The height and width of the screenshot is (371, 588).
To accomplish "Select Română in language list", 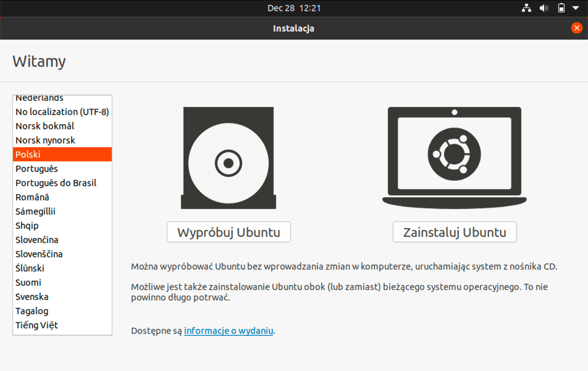I will click(x=62, y=197).
